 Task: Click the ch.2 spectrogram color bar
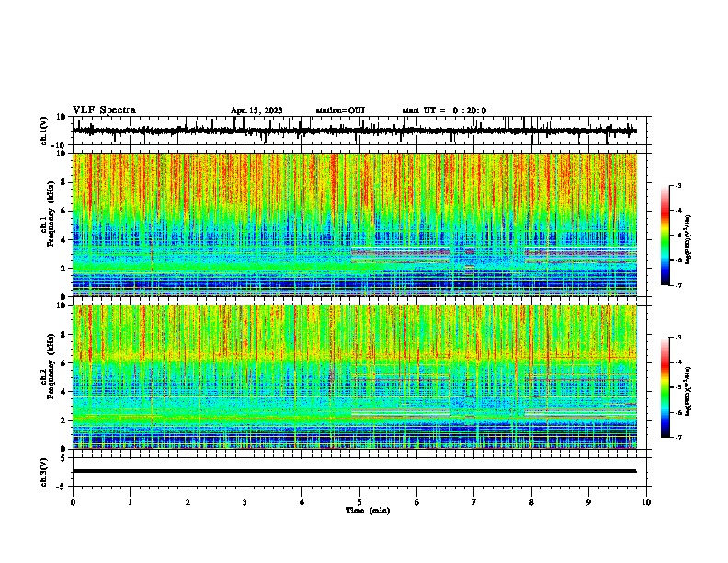click(665, 387)
